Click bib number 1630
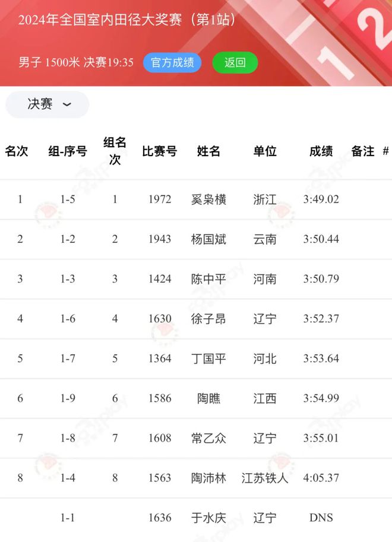 (x=160, y=319)
